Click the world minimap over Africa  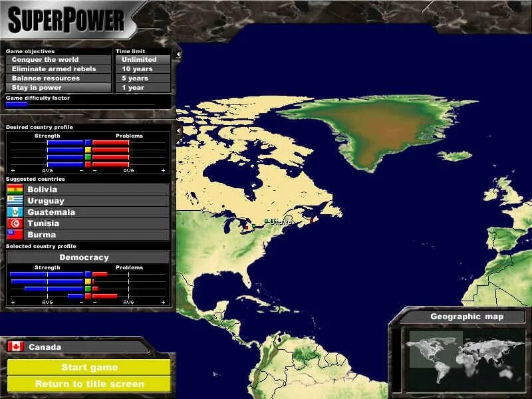click(x=470, y=364)
